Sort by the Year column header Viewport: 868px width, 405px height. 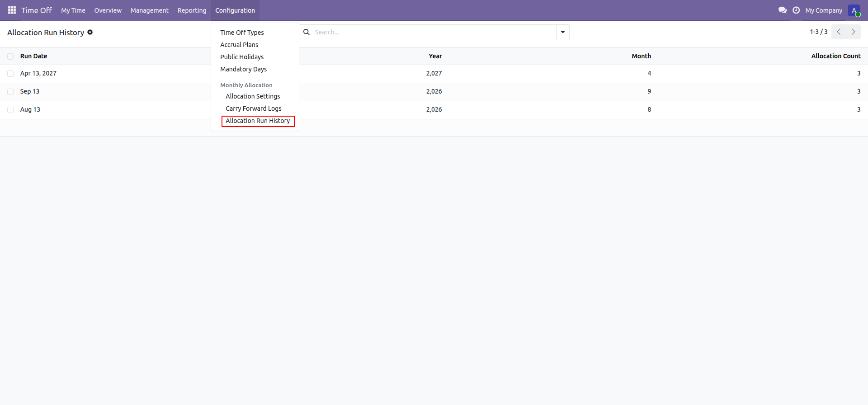tap(435, 56)
